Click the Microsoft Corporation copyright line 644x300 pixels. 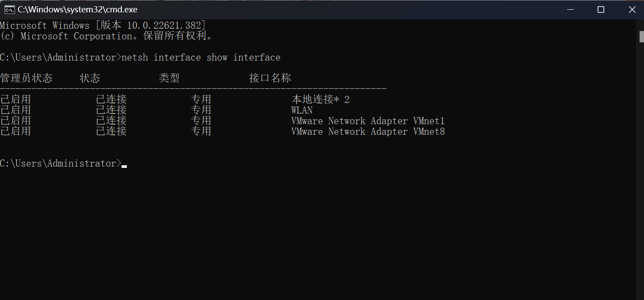(107, 36)
